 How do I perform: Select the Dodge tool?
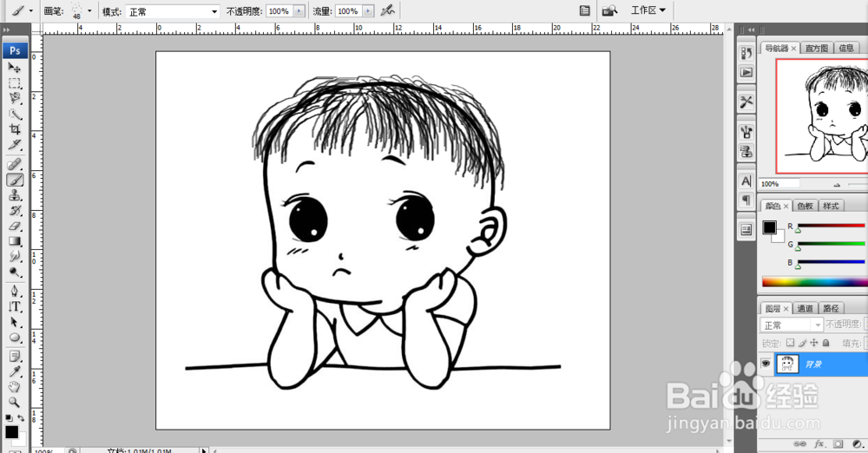[x=15, y=272]
